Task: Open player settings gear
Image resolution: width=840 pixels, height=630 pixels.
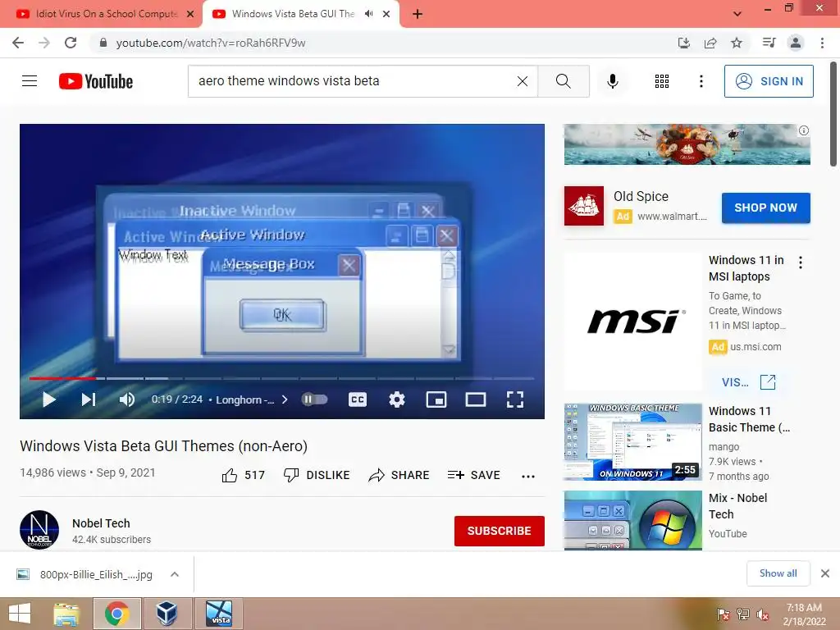Action: 397,399
